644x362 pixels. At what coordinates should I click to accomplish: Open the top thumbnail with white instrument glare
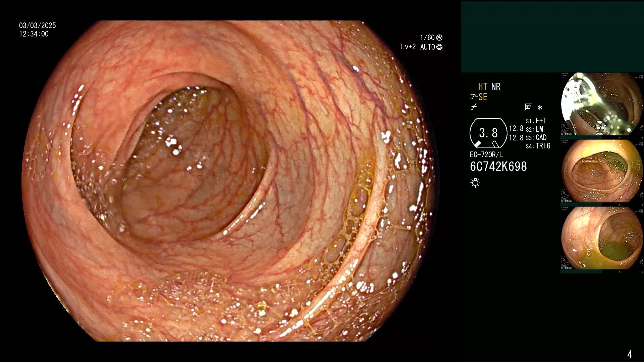602,104
